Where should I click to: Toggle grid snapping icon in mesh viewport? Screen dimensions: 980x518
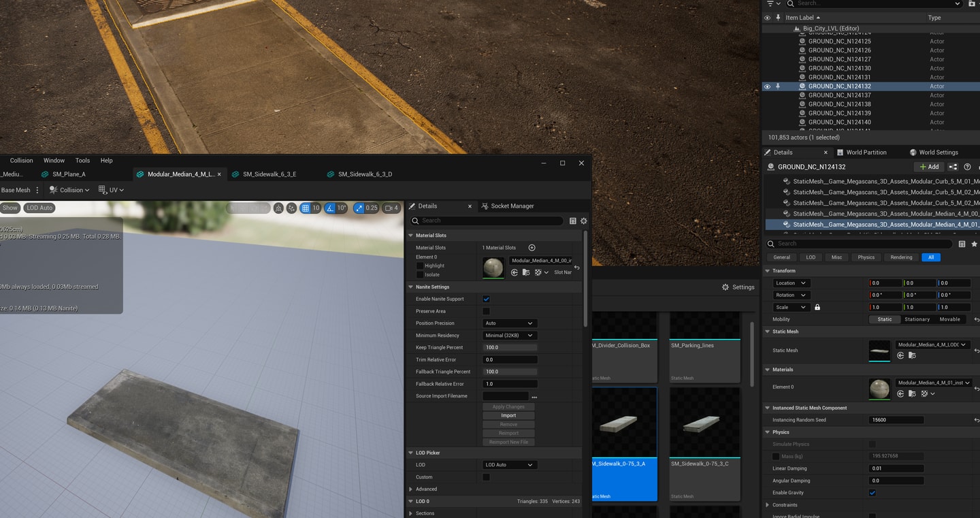[306, 208]
